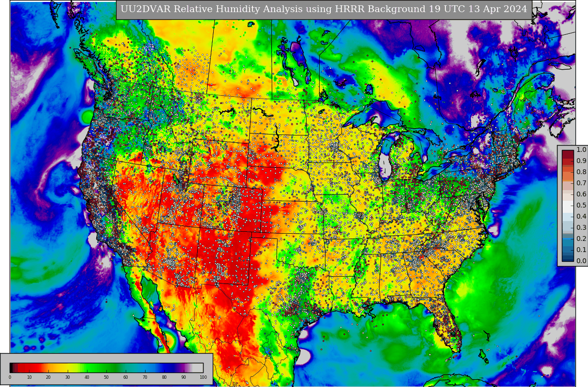Screen dimensions: 588x387
Task: Click the 60 tick label on humidity colorbar
Action: pos(126,377)
